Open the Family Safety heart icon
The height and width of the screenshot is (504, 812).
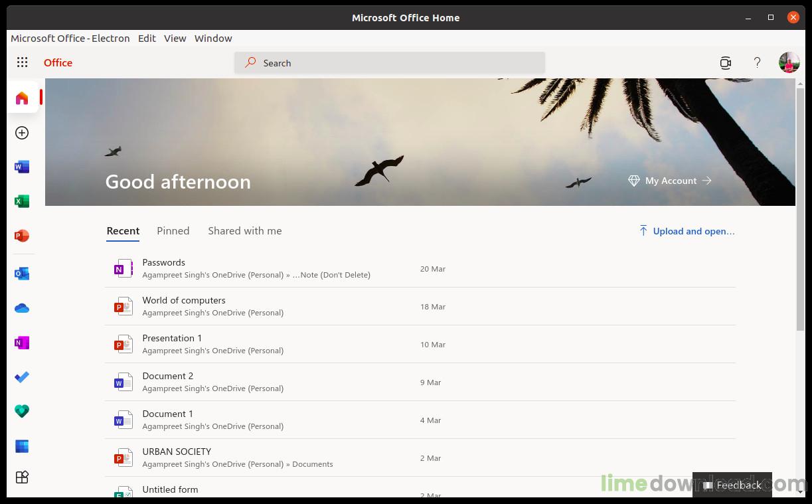pyautogui.click(x=22, y=412)
